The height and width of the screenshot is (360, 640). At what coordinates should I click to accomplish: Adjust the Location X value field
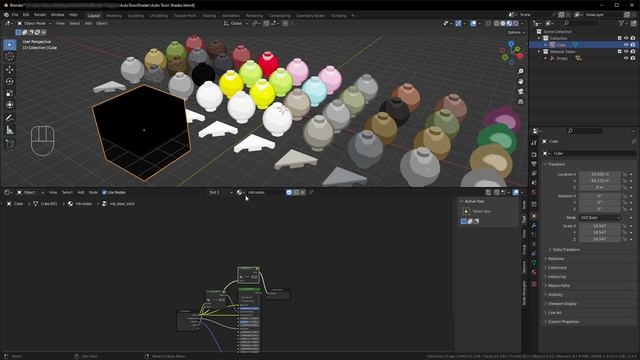600,174
